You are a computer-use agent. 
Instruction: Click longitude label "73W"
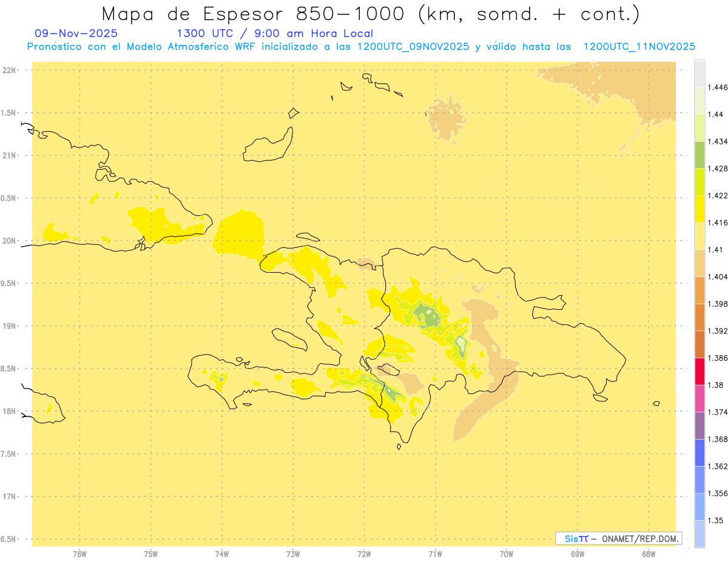click(x=293, y=554)
